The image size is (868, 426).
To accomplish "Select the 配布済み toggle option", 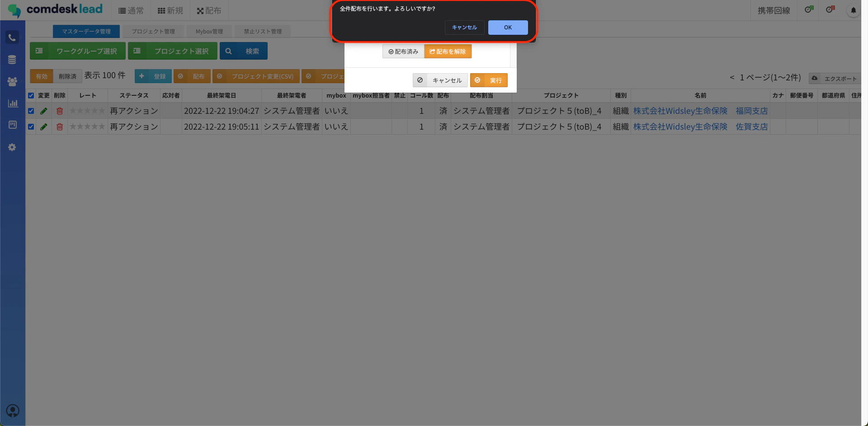I will coord(403,51).
